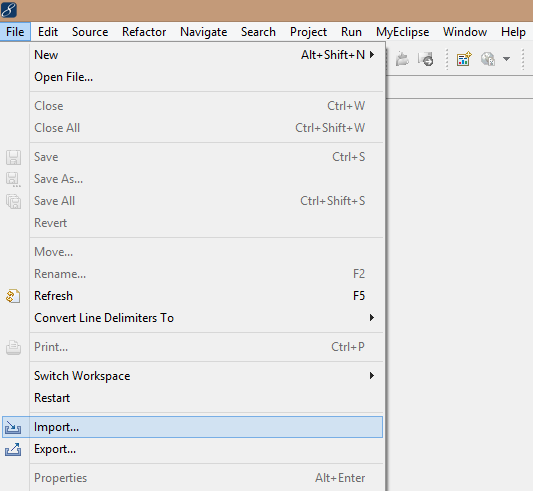Open the MyEclipse menu in the menu bar
The width and height of the screenshot is (533, 491).
click(402, 32)
